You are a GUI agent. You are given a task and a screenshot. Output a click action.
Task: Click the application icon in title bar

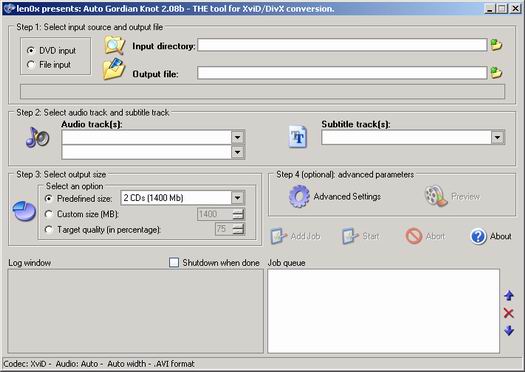[x=9, y=8]
